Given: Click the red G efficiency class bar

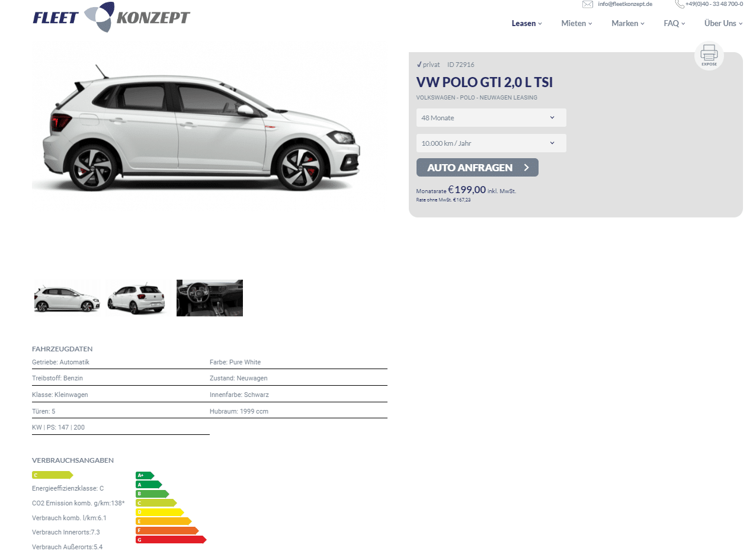Looking at the screenshot, I should pyautogui.click(x=171, y=540).
